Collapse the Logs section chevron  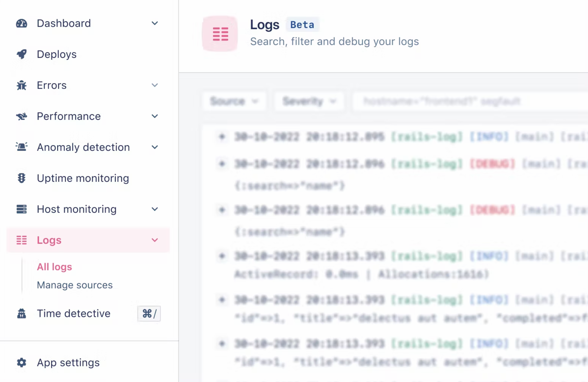pos(155,240)
